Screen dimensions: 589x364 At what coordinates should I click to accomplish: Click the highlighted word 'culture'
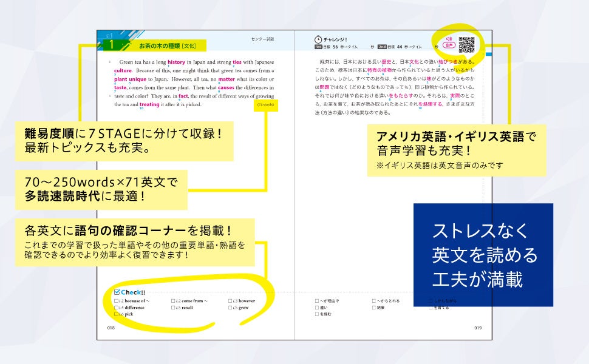123,70
